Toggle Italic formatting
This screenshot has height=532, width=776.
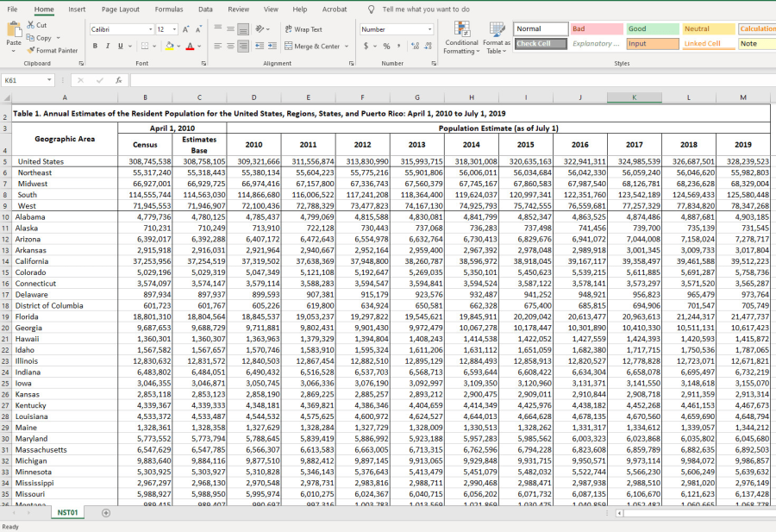pos(108,46)
